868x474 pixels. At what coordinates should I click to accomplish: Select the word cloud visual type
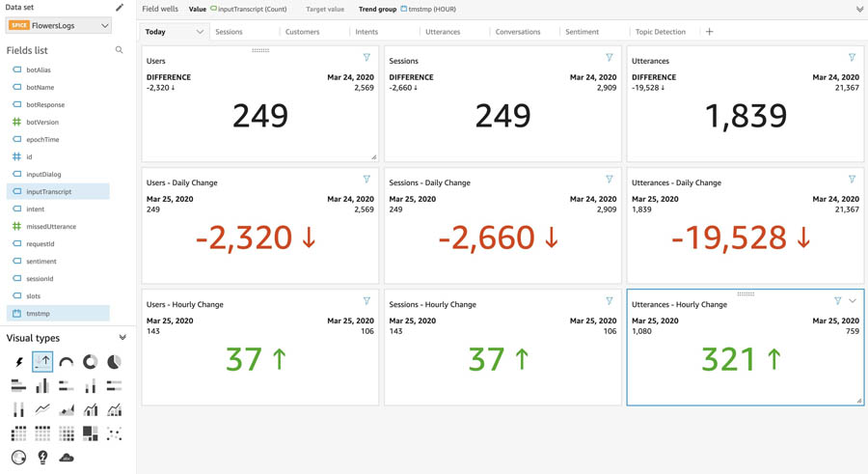pos(67,458)
